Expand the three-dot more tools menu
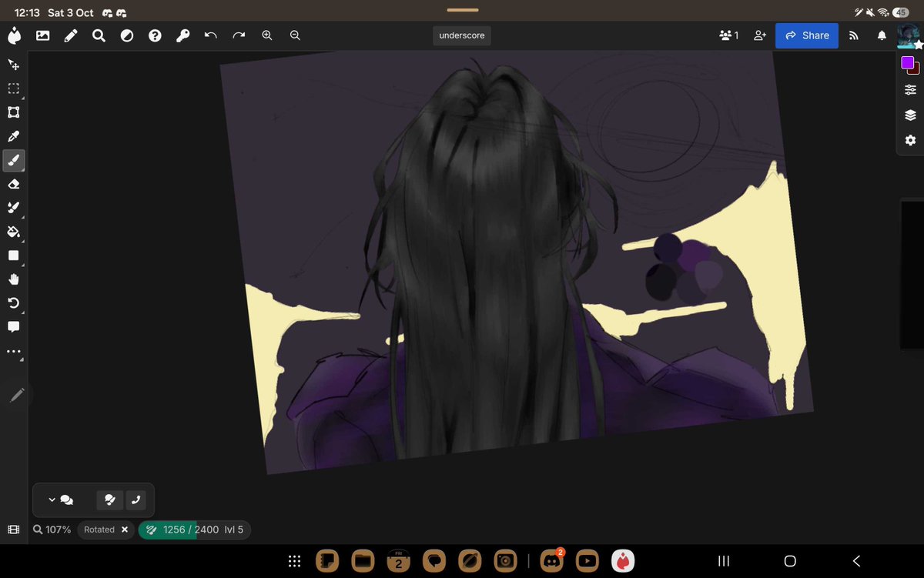This screenshot has width=924, height=578. [14, 351]
